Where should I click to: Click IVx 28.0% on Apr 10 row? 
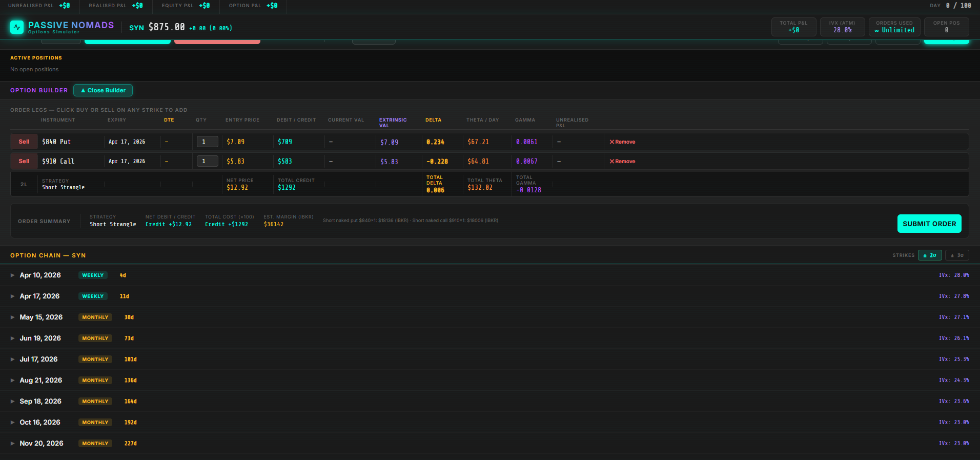(x=954, y=275)
